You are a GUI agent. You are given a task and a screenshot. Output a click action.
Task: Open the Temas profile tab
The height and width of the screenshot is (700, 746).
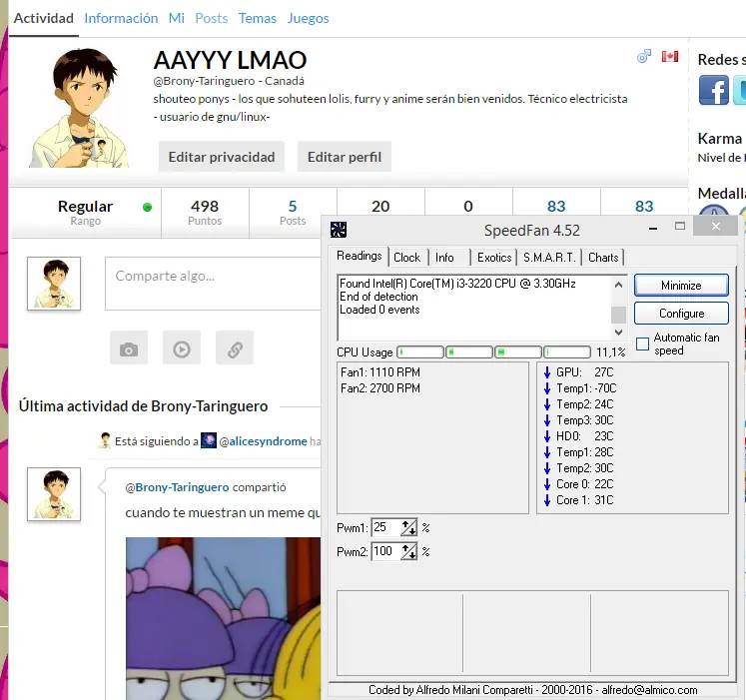click(x=258, y=18)
